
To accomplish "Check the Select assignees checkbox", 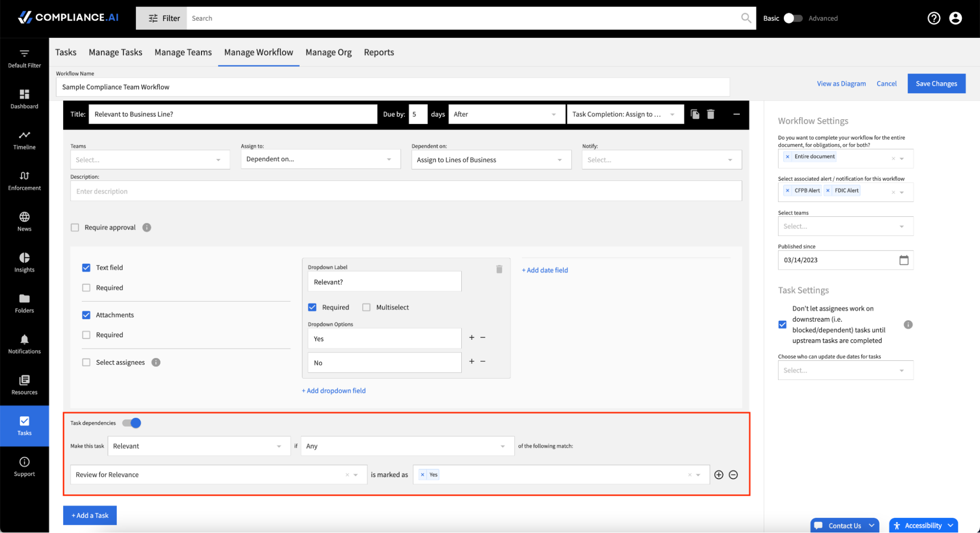I will coord(86,362).
